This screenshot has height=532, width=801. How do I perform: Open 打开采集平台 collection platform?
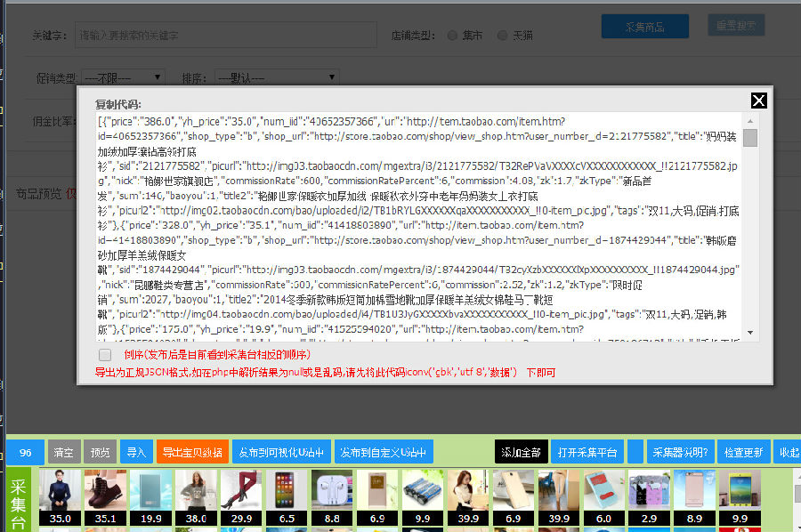(x=587, y=452)
